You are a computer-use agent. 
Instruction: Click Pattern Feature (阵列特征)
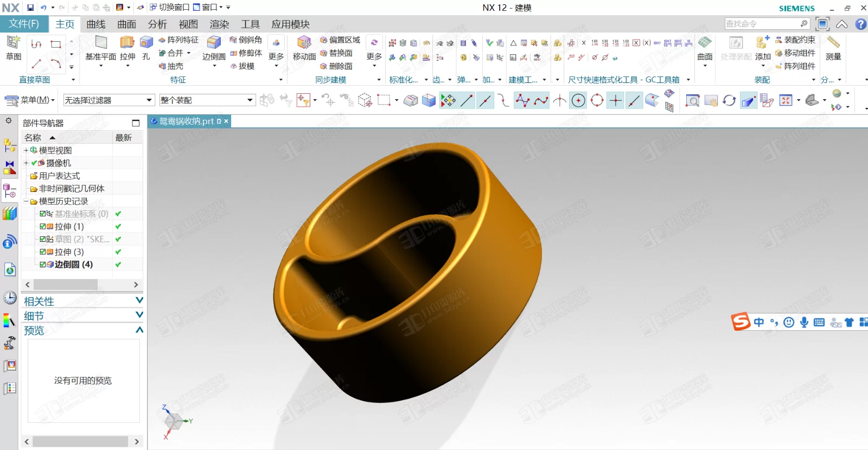(x=178, y=40)
